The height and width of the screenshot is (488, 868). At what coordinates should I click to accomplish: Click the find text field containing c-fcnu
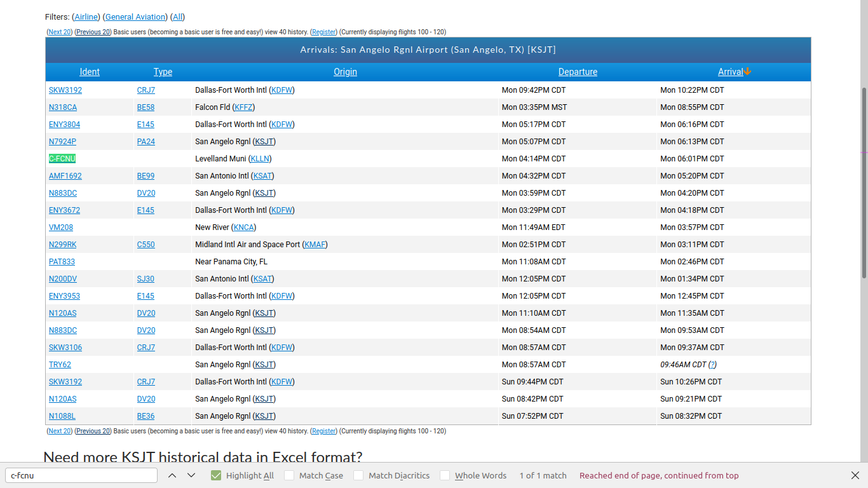click(x=81, y=475)
